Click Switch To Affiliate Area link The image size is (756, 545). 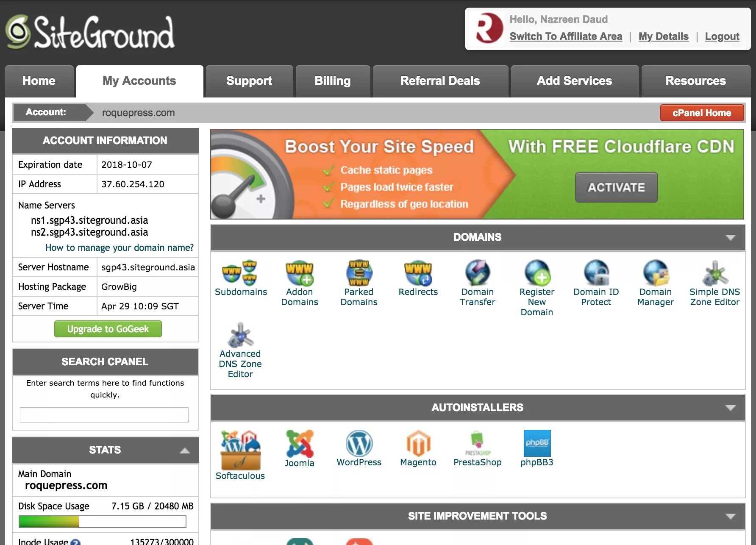566,36
